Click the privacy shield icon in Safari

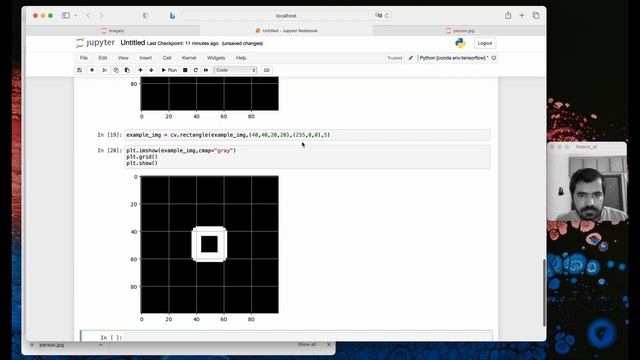(x=145, y=16)
